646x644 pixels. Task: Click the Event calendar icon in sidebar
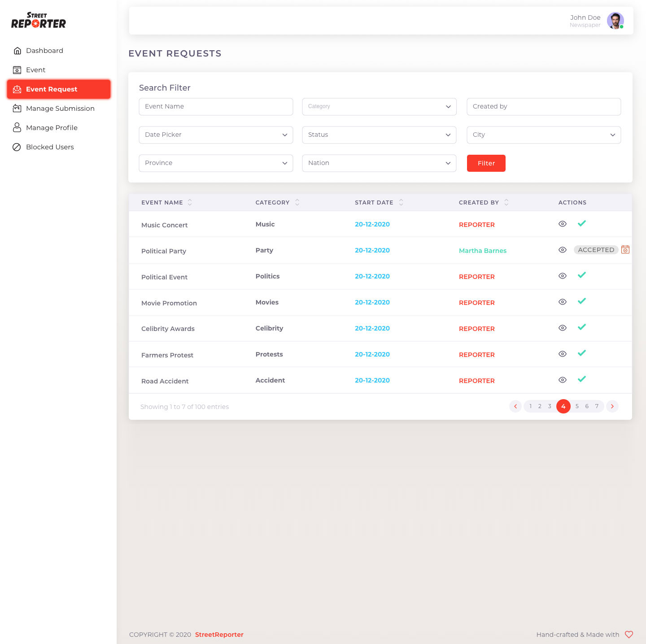coord(17,70)
